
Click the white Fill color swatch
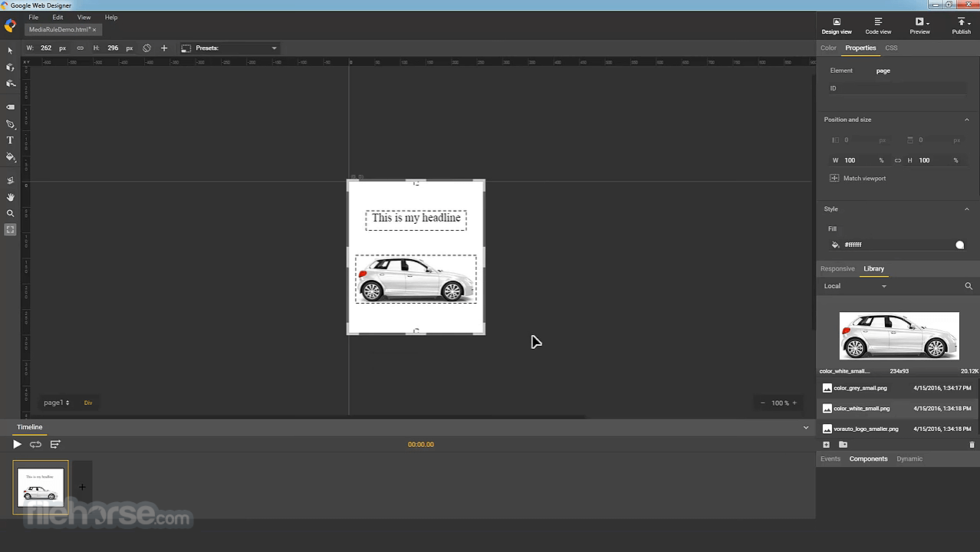959,245
